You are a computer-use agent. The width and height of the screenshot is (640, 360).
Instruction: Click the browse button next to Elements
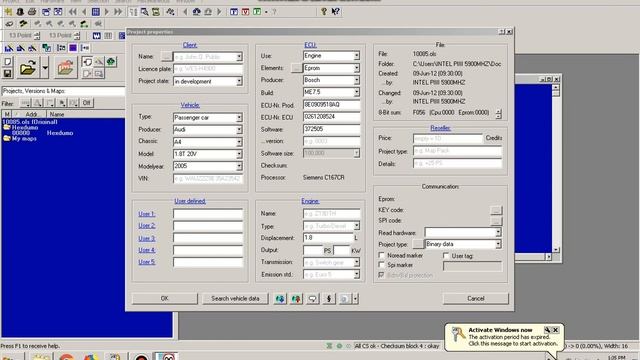coord(296,68)
